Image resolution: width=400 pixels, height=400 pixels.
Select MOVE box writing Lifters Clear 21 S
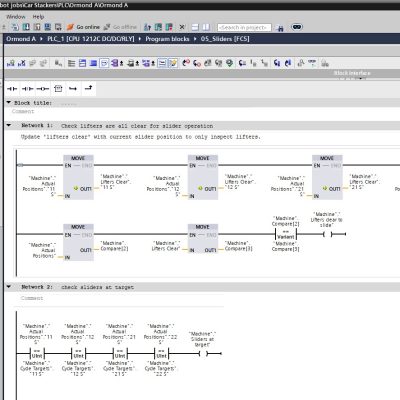(x=327, y=177)
